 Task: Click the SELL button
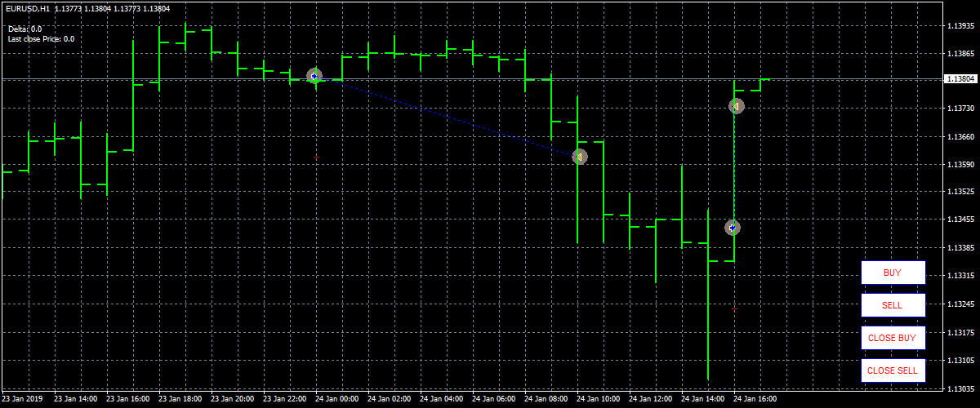[893, 305]
